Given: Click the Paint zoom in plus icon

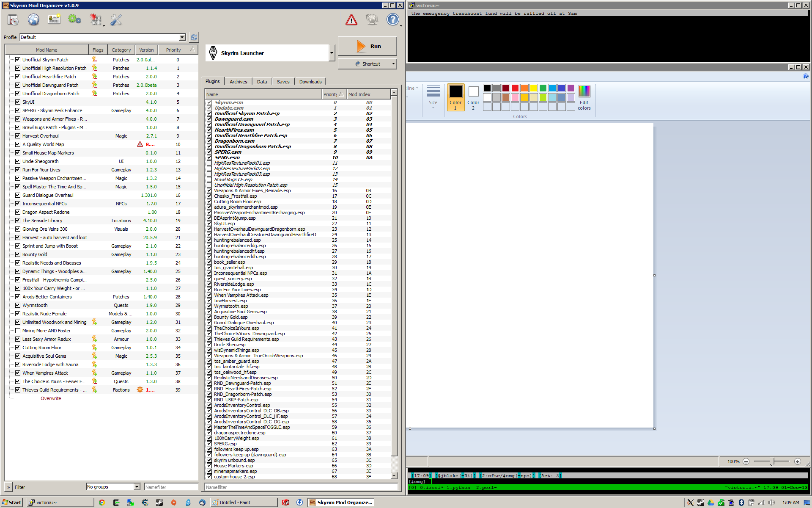Looking at the screenshot, I should coord(798,461).
